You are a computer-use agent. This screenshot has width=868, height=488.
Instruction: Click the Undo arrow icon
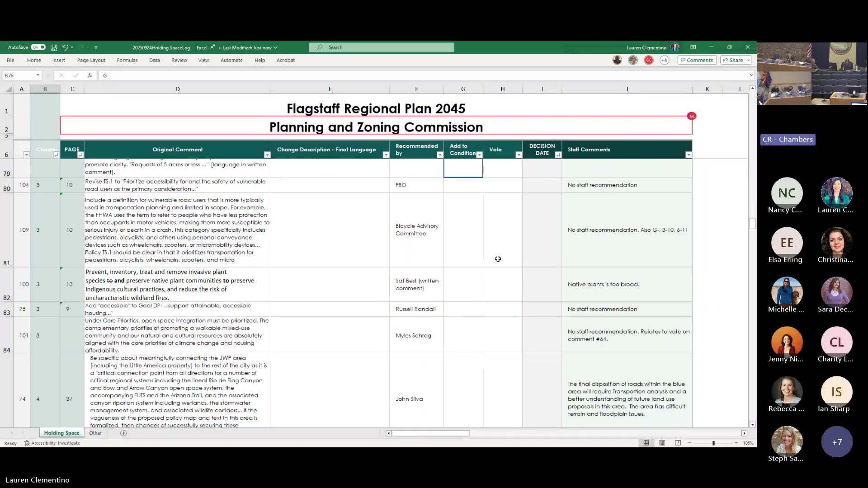point(65,47)
